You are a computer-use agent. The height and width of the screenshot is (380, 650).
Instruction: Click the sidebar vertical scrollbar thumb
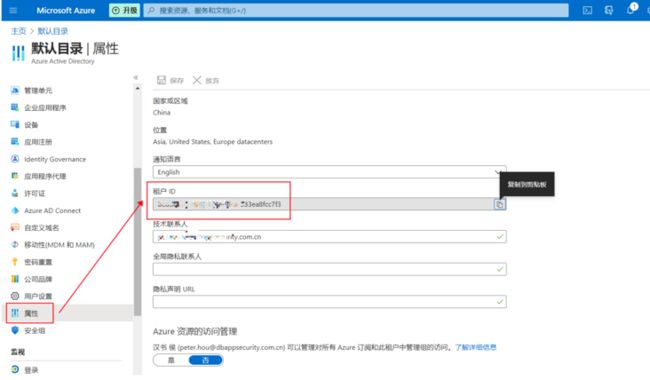(138, 242)
